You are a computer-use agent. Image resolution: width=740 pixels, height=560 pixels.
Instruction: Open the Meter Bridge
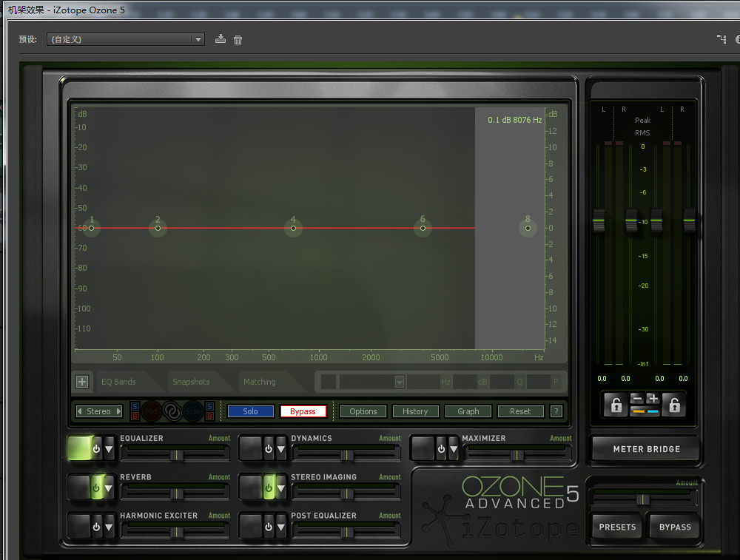[647, 449]
